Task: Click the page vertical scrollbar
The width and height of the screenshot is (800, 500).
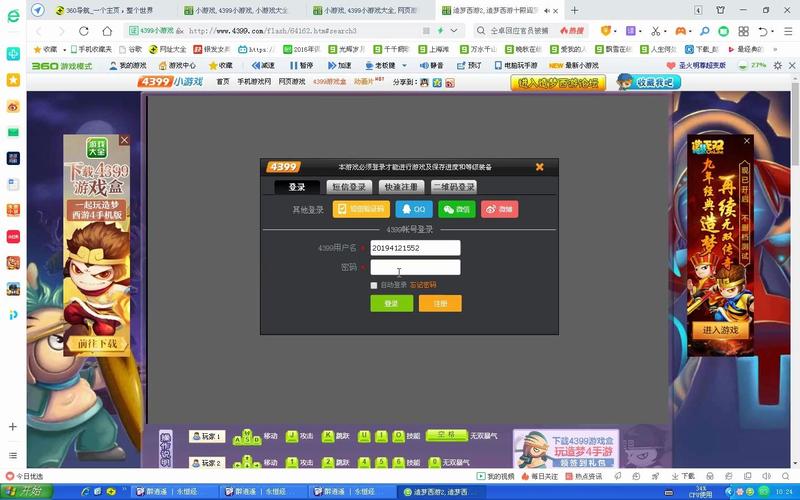Action: (794, 125)
